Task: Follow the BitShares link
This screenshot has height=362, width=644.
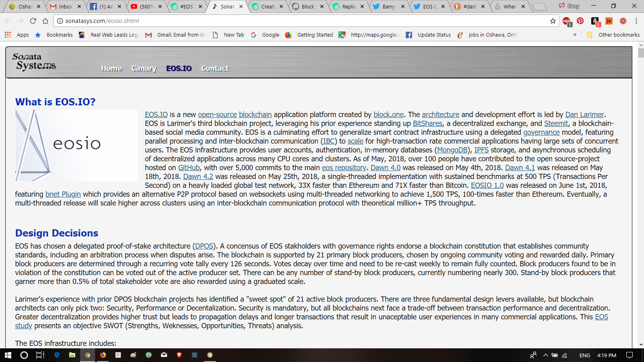Action: [x=427, y=123]
